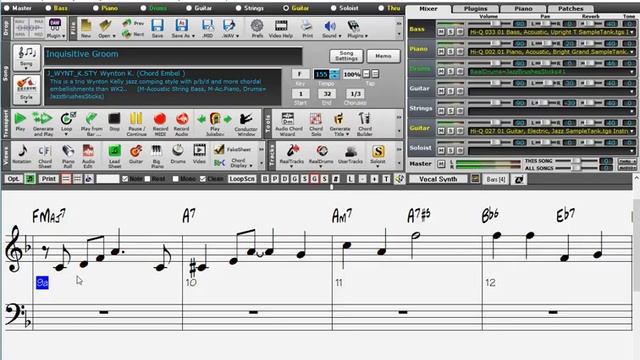Select the Master track radio button
The width and height of the screenshot is (640, 360).
coord(6,8)
